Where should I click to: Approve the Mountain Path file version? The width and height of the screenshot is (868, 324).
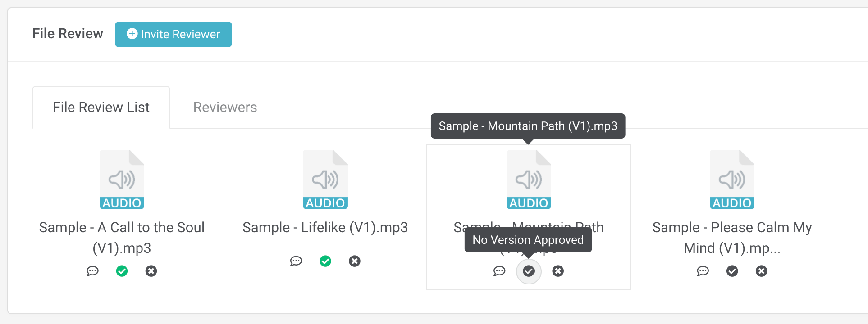(x=529, y=271)
